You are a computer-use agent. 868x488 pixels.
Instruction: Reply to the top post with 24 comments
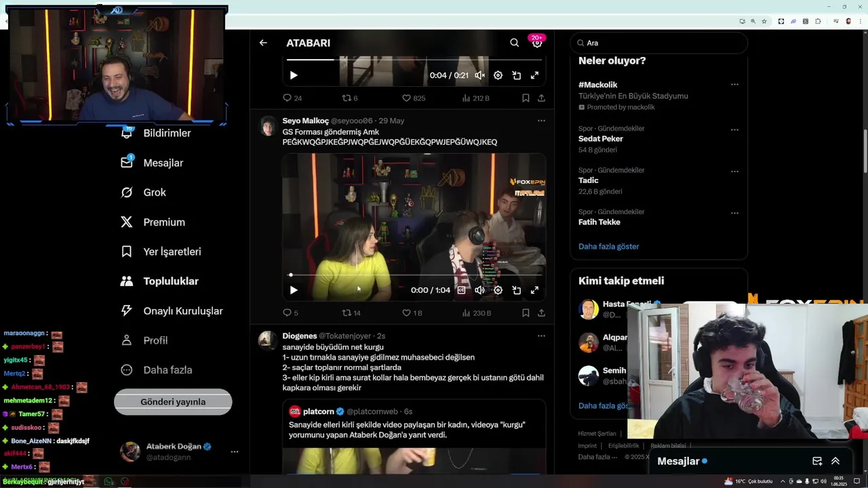pos(292,98)
